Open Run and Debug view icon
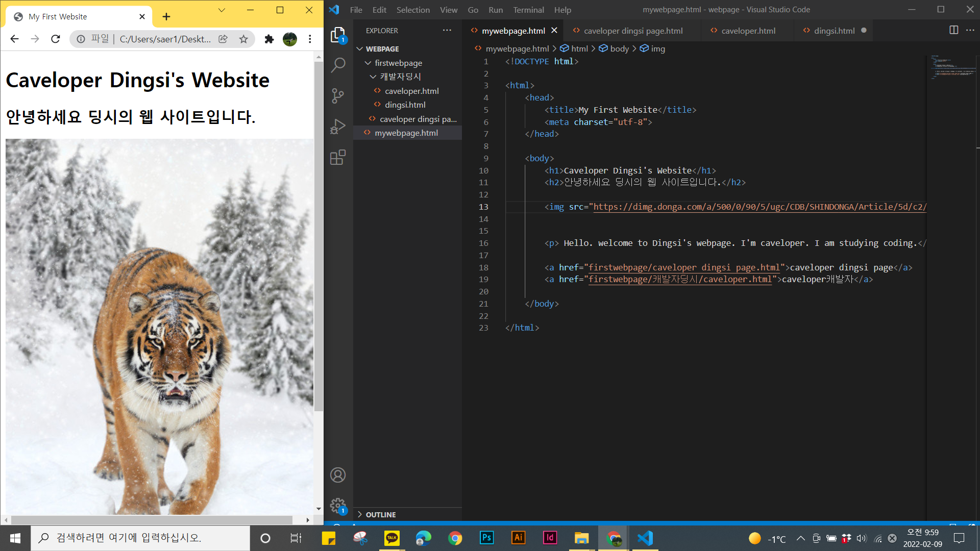Screen dimensions: 980x551 point(338,127)
